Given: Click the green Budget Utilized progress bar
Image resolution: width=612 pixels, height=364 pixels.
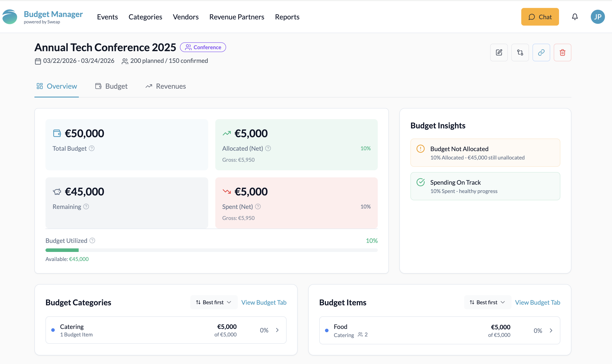Looking at the screenshot, I should tap(62, 250).
